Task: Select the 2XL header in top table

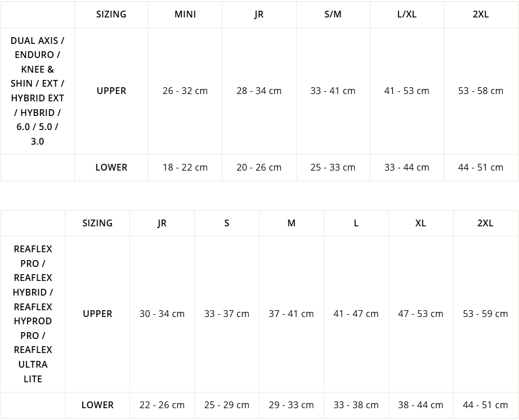Action: click(x=481, y=14)
